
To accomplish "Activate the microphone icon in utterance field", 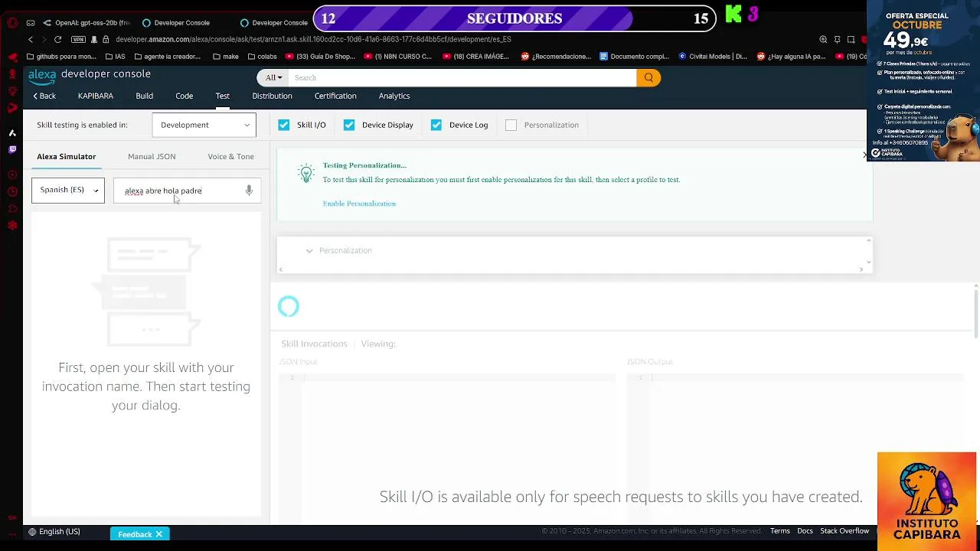I will [x=249, y=191].
